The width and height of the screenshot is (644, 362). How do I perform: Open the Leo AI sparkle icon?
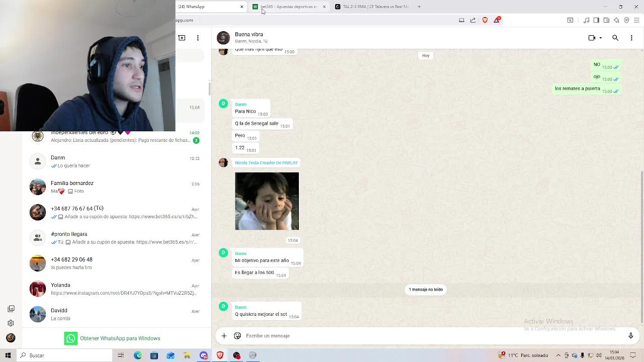click(616, 20)
